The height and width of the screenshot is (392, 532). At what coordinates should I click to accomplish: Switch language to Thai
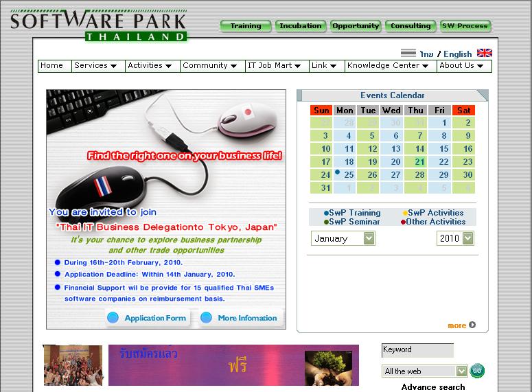426,54
